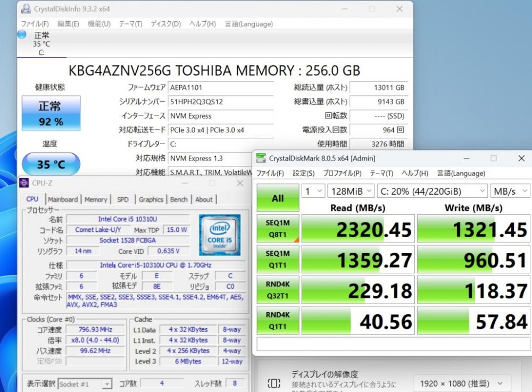This screenshot has height=392, width=532.
Task: Open ヘルプ(H) menu in CrystalDiskInfo
Action: [x=203, y=24]
